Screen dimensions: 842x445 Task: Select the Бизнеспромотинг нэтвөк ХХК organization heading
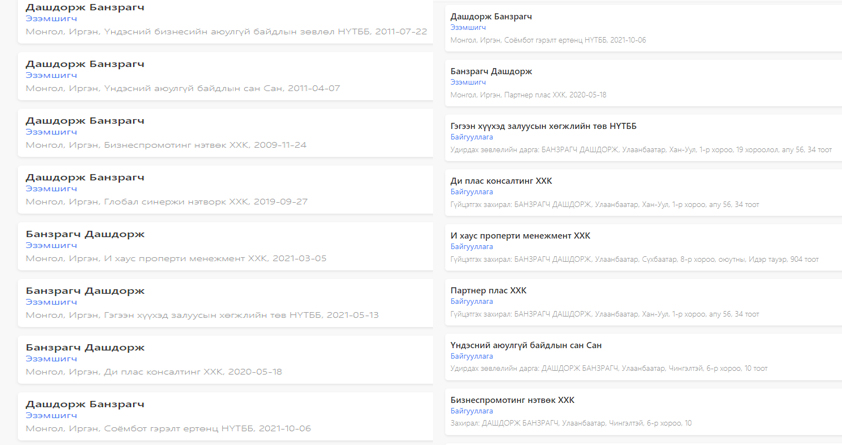pyautogui.click(x=512, y=400)
